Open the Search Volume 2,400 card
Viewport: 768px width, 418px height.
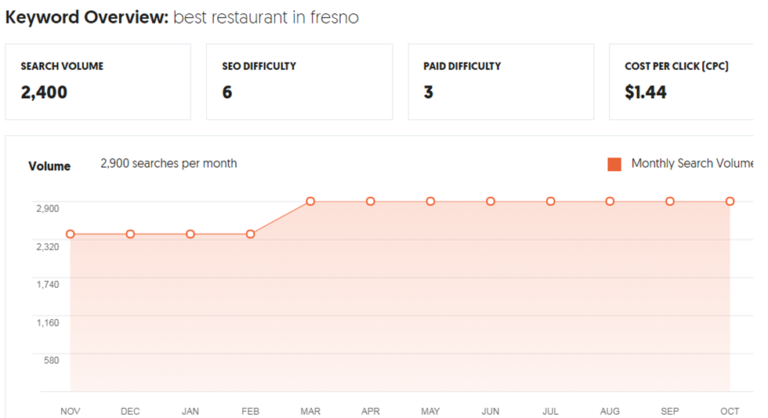click(x=98, y=82)
